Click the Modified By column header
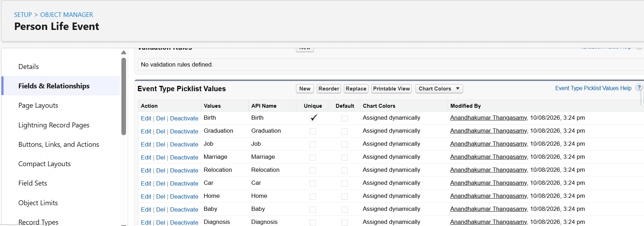644x226 pixels. pos(466,106)
